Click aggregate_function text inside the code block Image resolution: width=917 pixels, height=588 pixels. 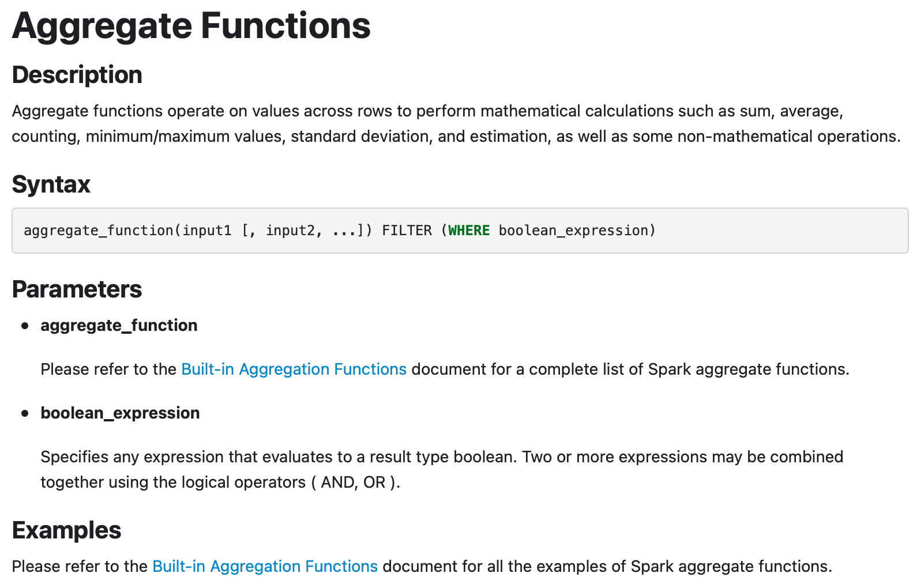pos(98,231)
